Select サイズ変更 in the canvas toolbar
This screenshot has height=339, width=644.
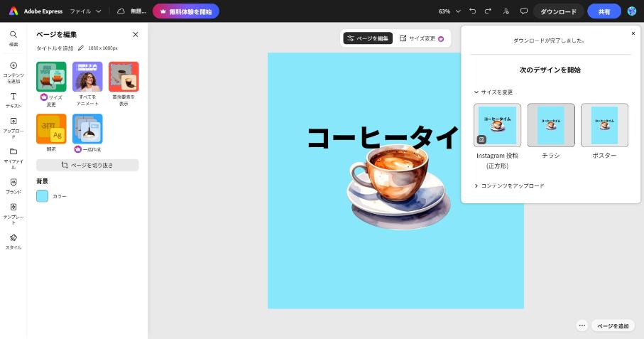pyautogui.click(x=422, y=38)
